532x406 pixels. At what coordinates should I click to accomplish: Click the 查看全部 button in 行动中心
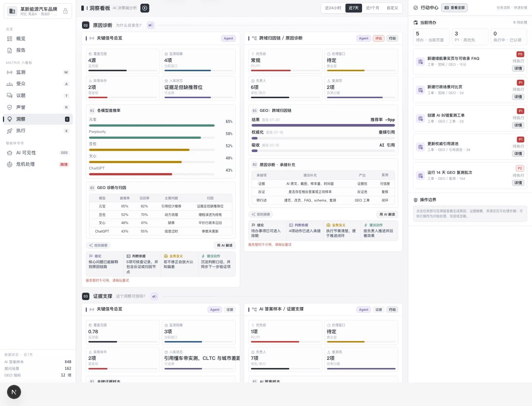click(454, 8)
